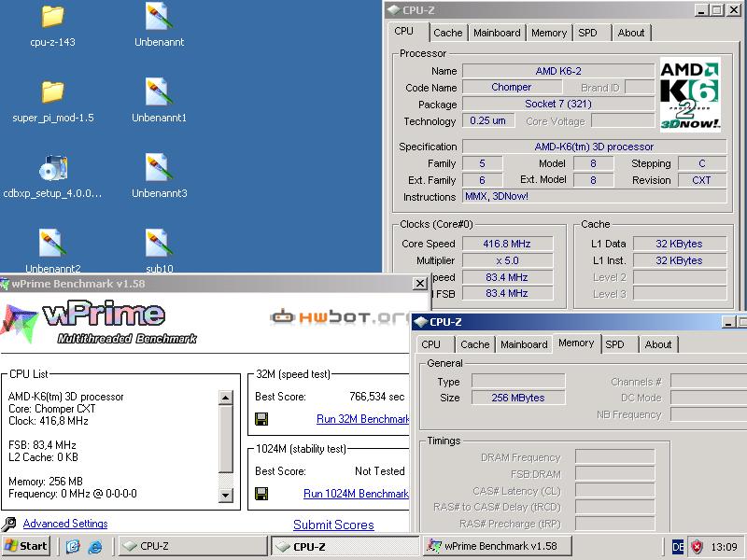
Task: Click the wPrime logo icon
Action: click(19, 322)
